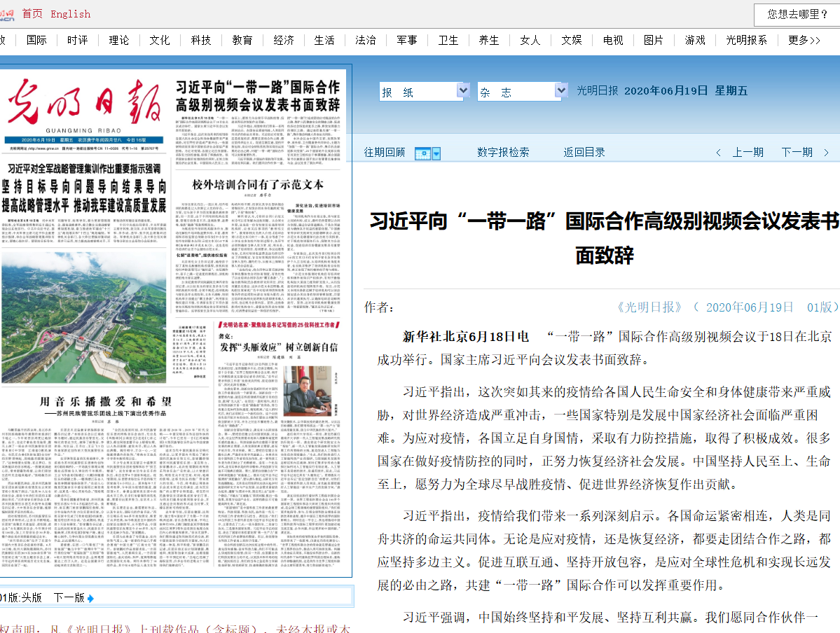Click the article title 习近平向一带一路 heading
The image size is (840, 633).
tap(605, 238)
